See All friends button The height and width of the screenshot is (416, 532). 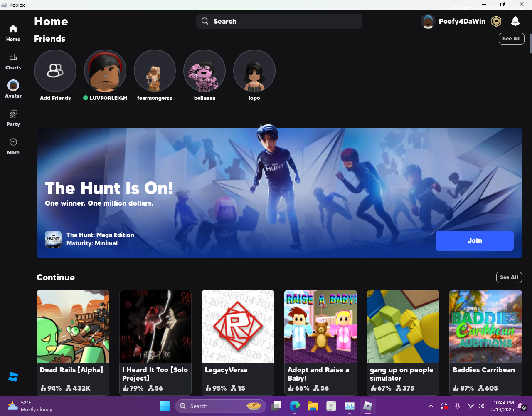[511, 39]
